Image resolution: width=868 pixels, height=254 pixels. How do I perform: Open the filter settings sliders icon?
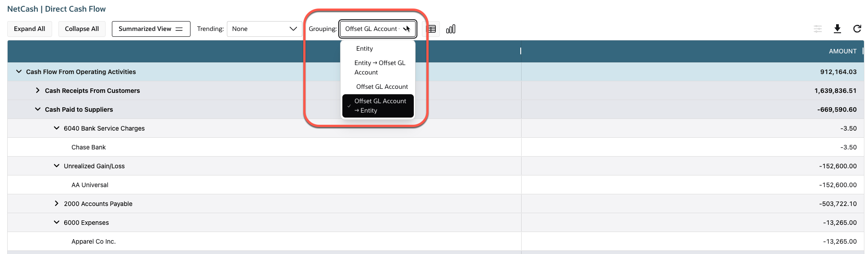tap(818, 29)
